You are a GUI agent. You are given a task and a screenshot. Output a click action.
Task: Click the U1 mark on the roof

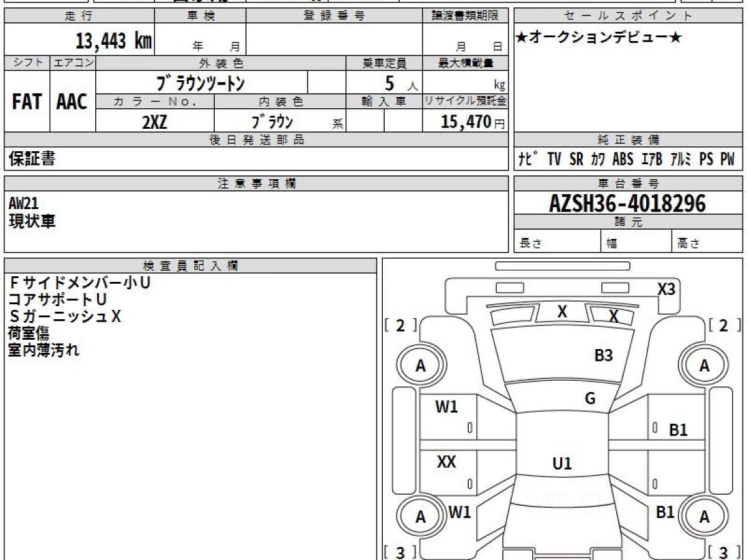coord(561,464)
